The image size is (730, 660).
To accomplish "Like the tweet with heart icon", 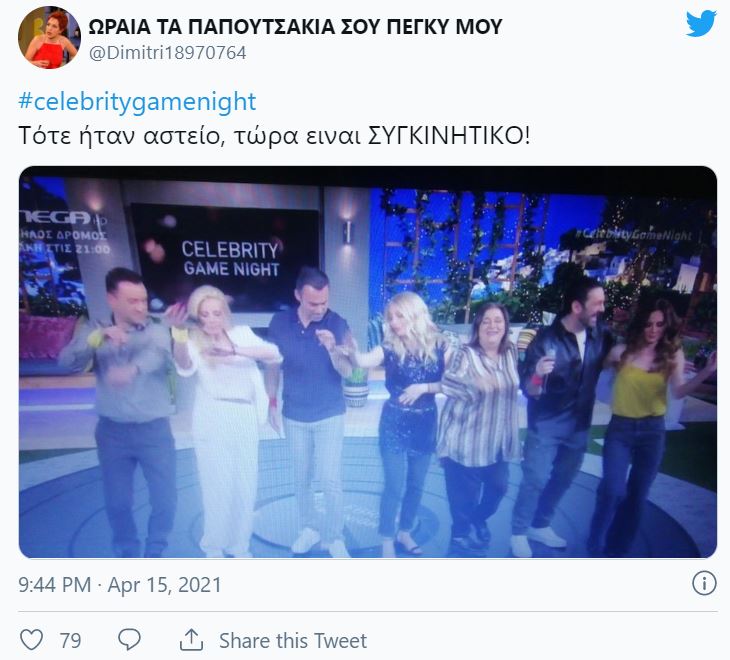I will click(31, 640).
